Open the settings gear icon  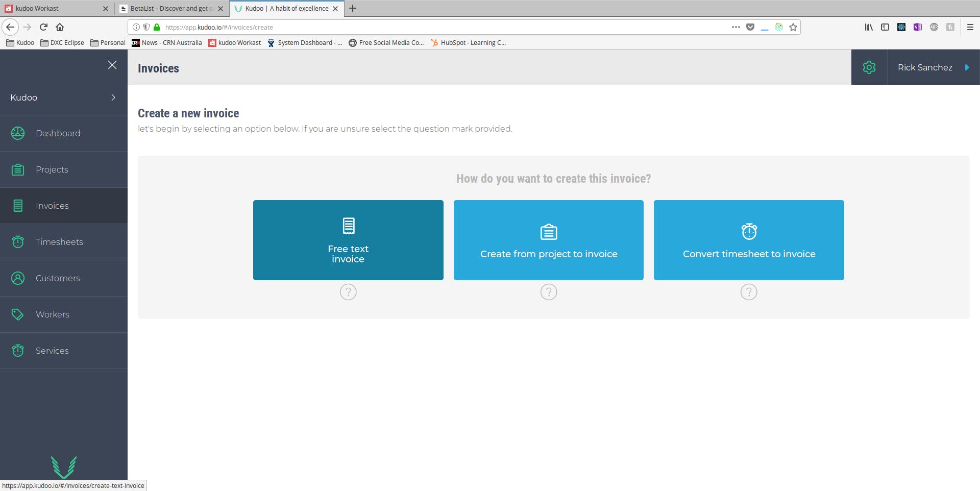click(x=869, y=67)
